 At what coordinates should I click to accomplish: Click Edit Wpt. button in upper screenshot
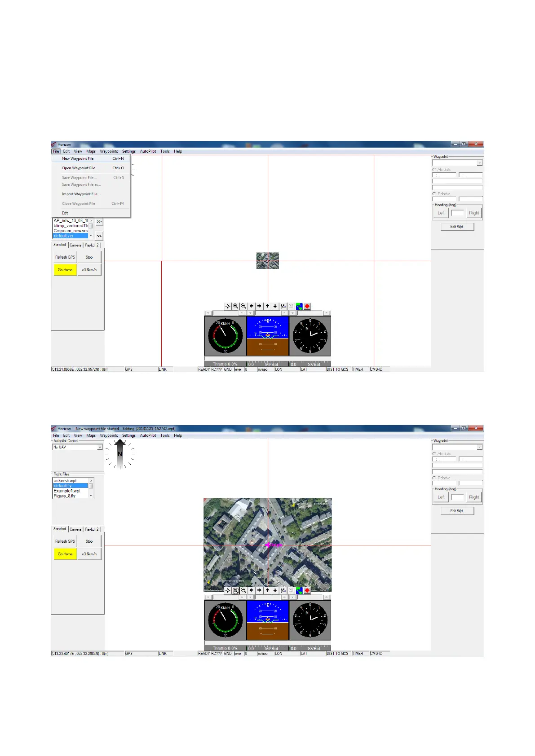tap(457, 227)
